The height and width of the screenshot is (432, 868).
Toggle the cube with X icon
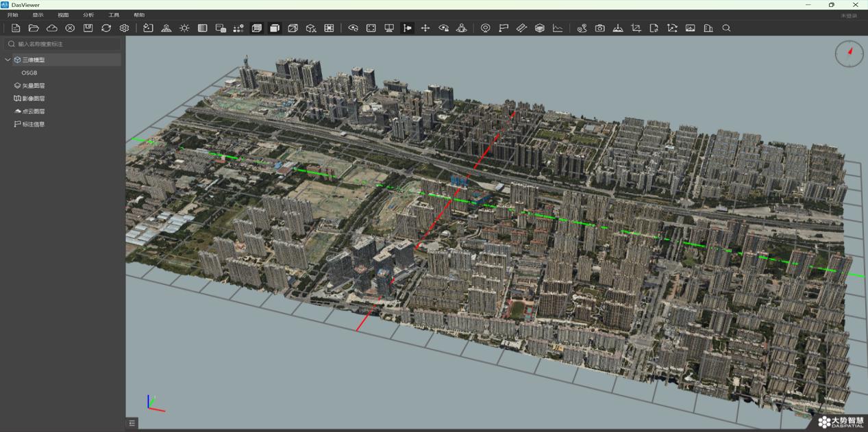(x=311, y=28)
